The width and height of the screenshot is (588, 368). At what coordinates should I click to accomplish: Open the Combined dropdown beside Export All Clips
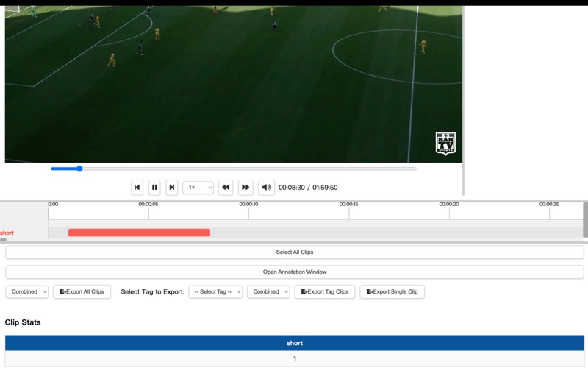click(x=27, y=291)
